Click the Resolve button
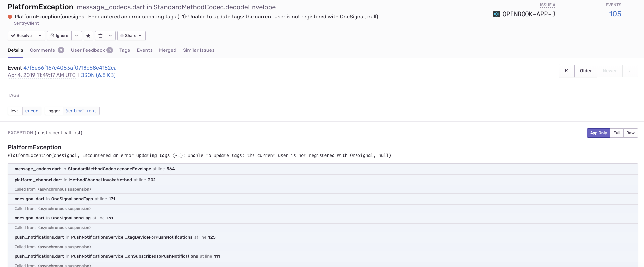644x267 pixels. point(21,36)
